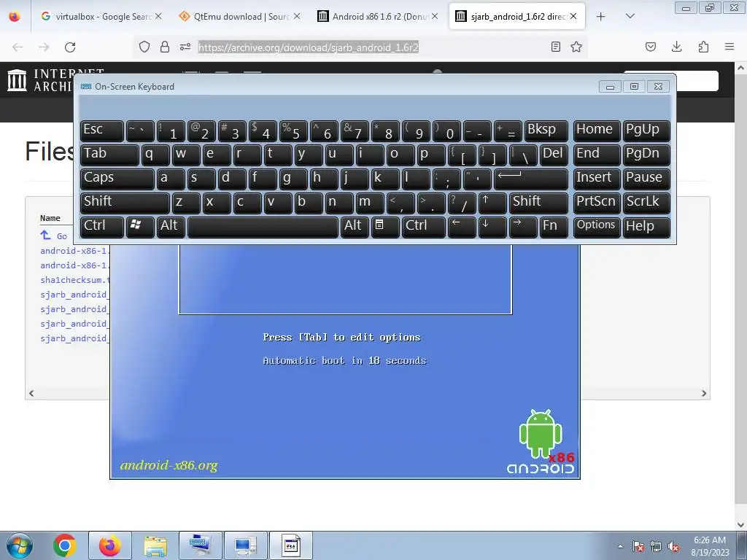List all tabs dropdown arrow

[630, 16]
